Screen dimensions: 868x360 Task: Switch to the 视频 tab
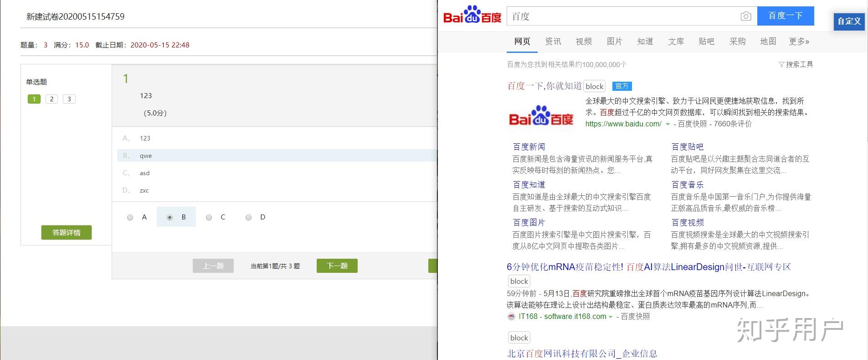pos(584,42)
